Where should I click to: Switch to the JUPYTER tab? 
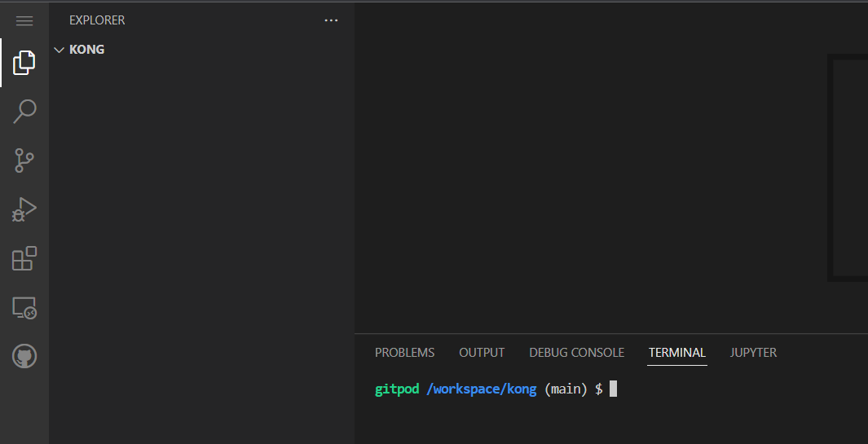(x=753, y=353)
